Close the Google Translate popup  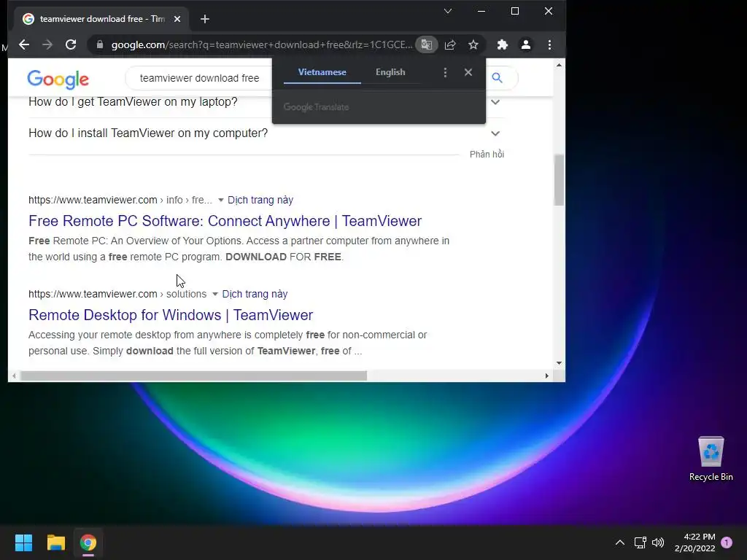[x=468, y=72]
